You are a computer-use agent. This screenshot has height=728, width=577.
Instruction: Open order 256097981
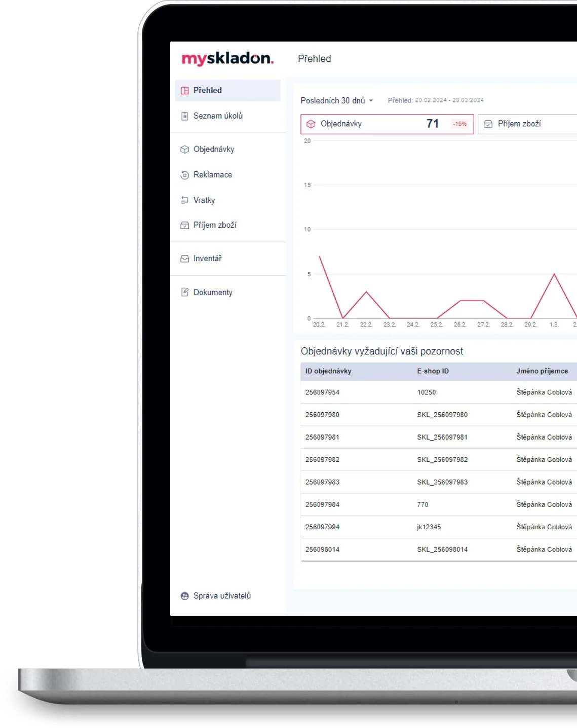point(322,437)
